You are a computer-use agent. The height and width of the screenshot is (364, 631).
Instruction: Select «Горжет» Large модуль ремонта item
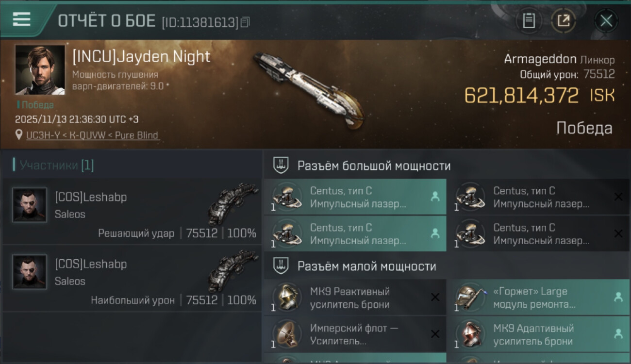(x=538, y=298)
